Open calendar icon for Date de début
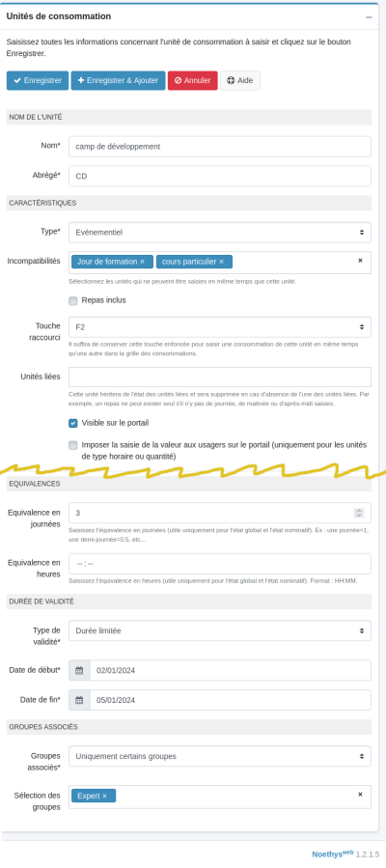The height and width of the screenshot is (868, 386). tap(79, 670)
